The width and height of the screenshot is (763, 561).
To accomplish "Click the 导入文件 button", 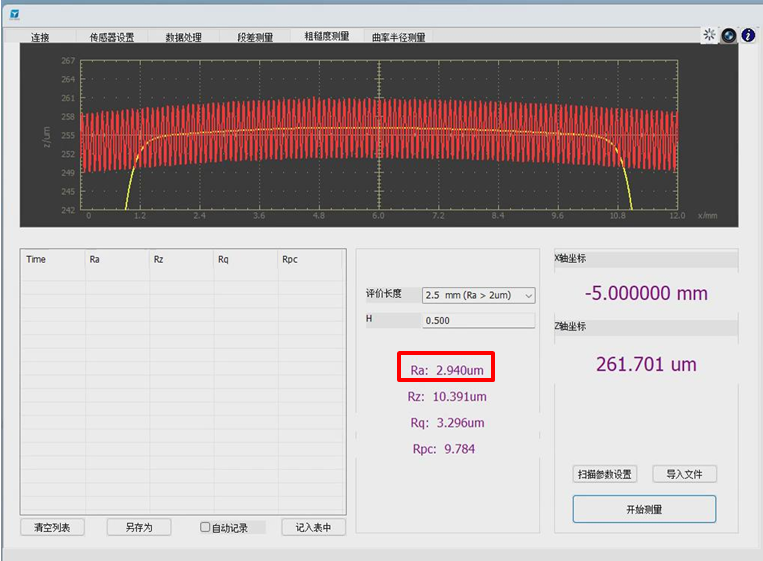I will [x=685, y=474].
